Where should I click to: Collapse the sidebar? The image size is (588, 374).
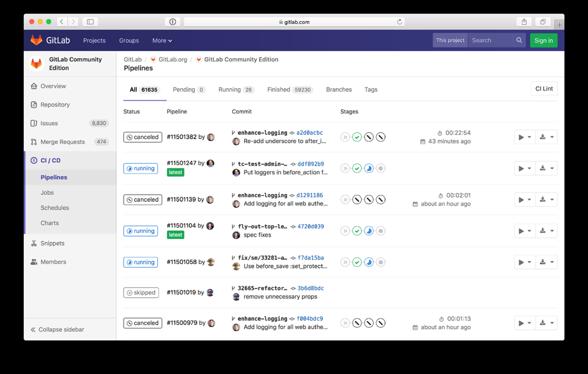coord(57,330)
